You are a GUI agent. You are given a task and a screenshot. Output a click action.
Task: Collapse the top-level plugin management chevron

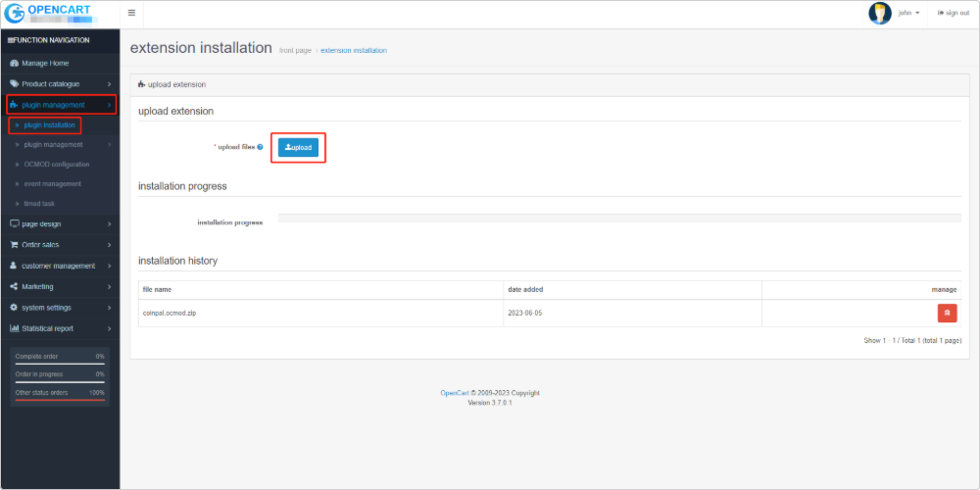point(109,105)
